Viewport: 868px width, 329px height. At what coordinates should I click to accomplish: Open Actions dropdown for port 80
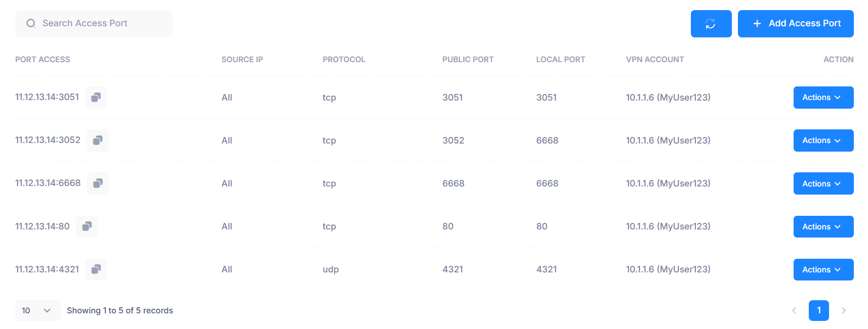823,226
